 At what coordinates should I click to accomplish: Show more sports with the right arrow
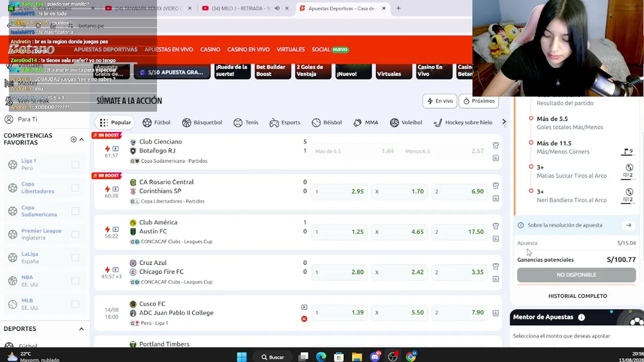pos(504,122)
